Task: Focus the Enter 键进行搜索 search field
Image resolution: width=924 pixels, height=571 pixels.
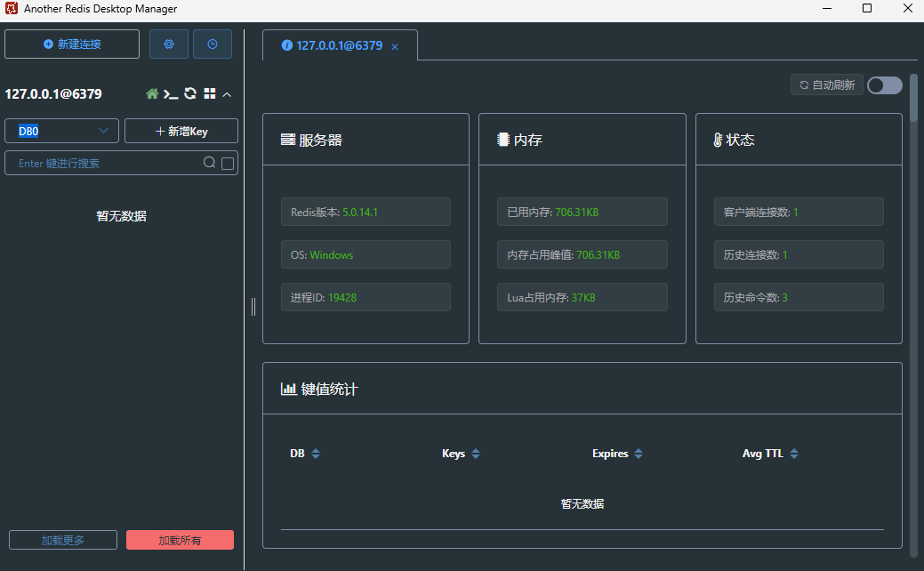Action: coord(109,164)
